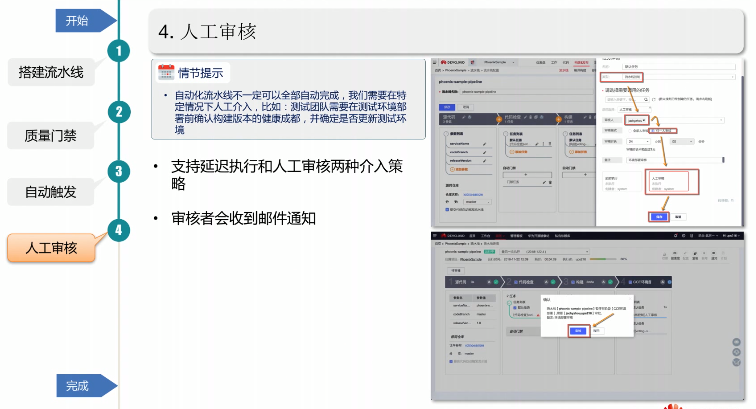The image size is (756, 409).
Task: Click the blue confirm button in settings dialog
Action: click(659, 217)
